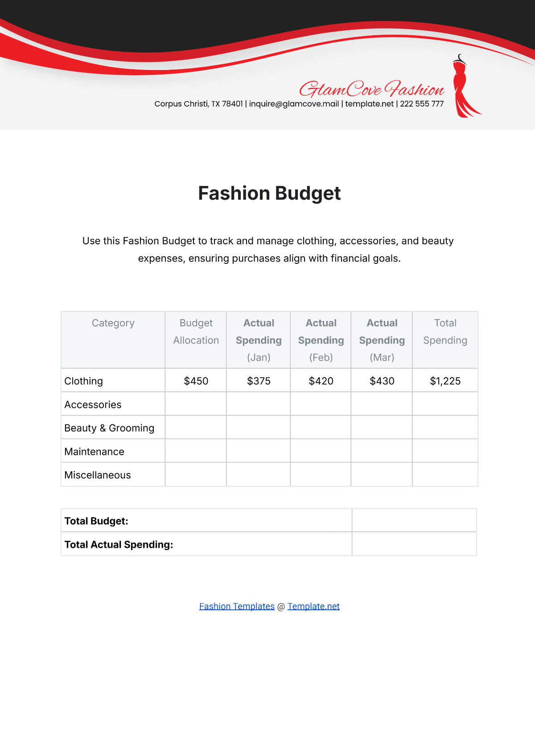Image resolution: width=535 pixels, height=756 pixels.
Task: Click the Clothing January spending $375 cell
Action: (259, 381)
